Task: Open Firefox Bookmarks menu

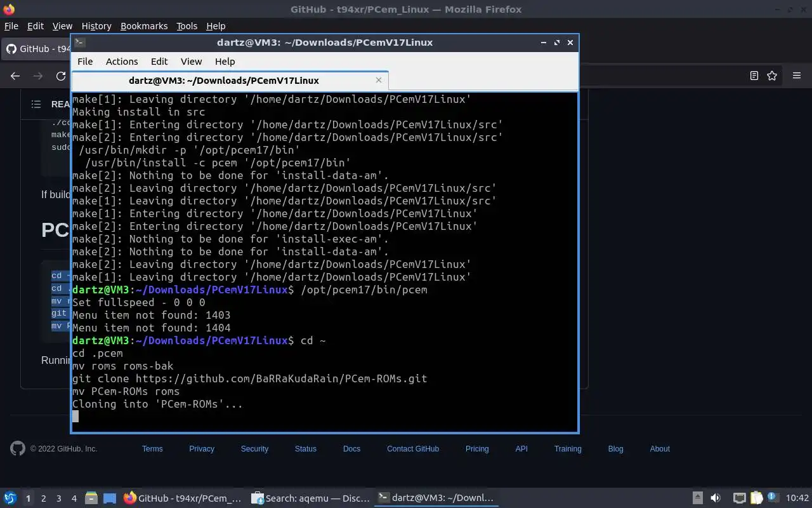Action: click(144, 26)
